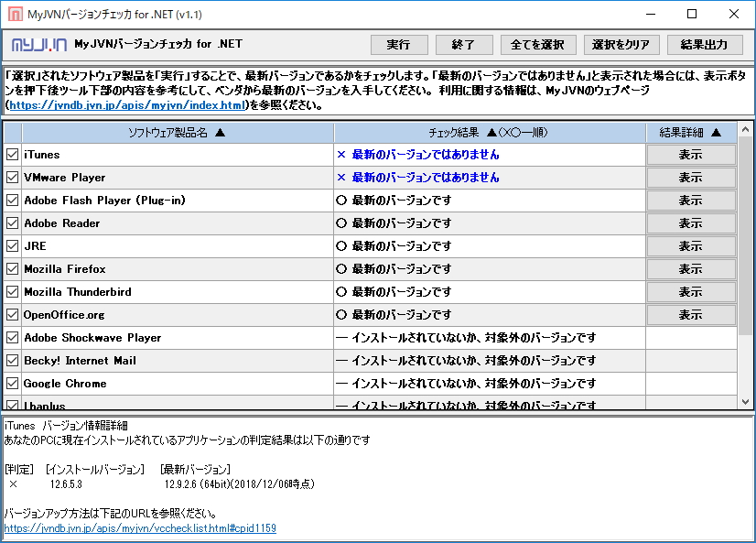Uncheck the OpenOffice.org checkbox
This screenshot has width=756, height=543.
pos(12,314)
